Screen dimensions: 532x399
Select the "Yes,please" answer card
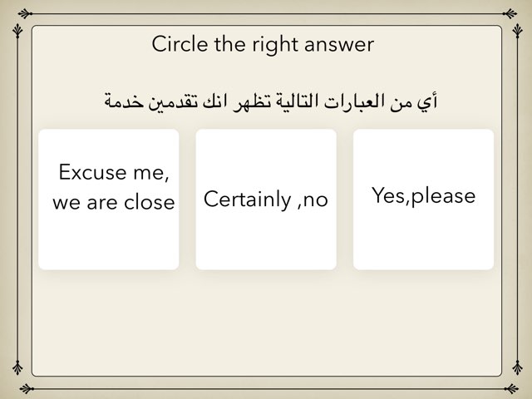[x=423, y=199]
